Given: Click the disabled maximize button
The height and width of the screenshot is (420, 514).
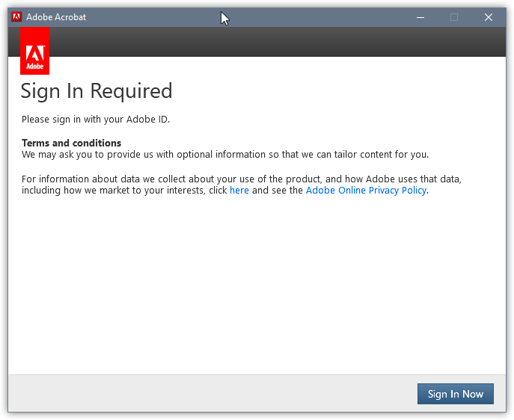Looking at the screenshot, I should (x=454, y=17).
